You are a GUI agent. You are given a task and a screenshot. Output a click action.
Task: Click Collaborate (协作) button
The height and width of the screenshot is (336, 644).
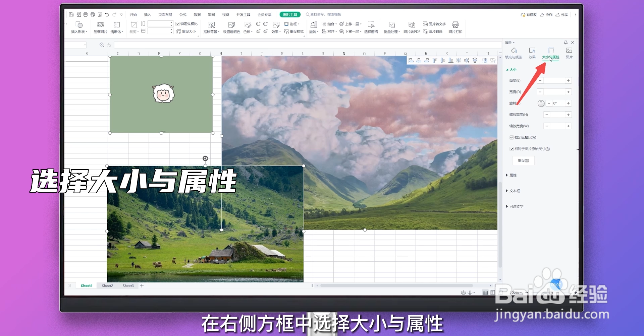[546, 14]
